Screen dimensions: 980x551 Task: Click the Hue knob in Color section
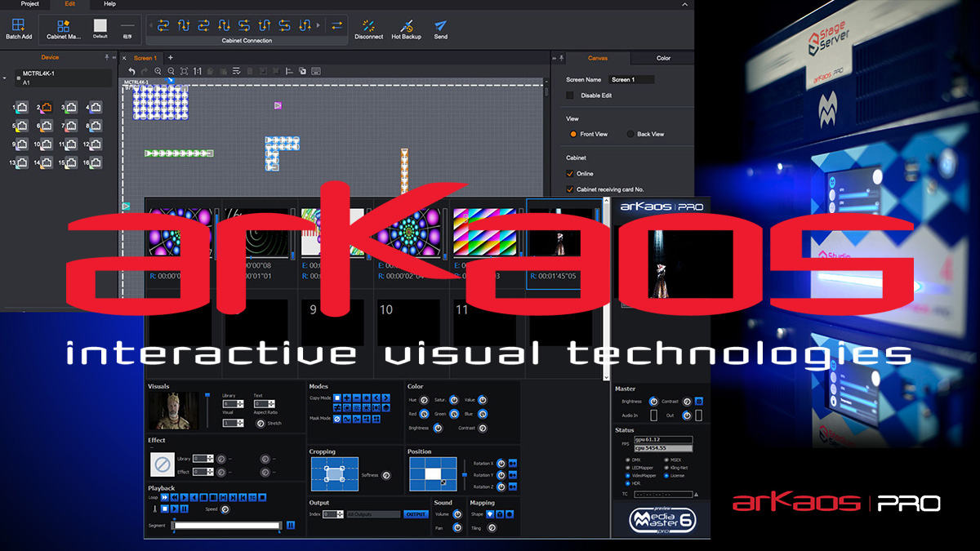pyautogui.click(x=424, y=400)
